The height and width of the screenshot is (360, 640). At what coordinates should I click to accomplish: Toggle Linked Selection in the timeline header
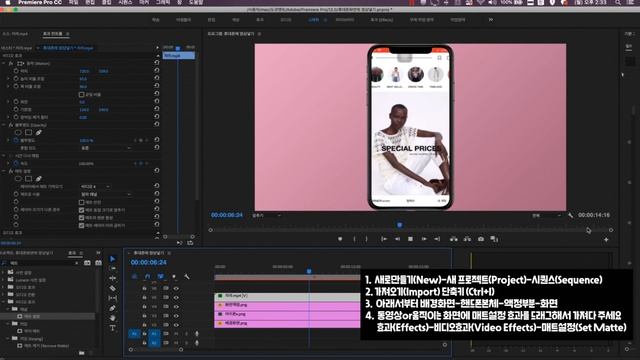(161, 277)
